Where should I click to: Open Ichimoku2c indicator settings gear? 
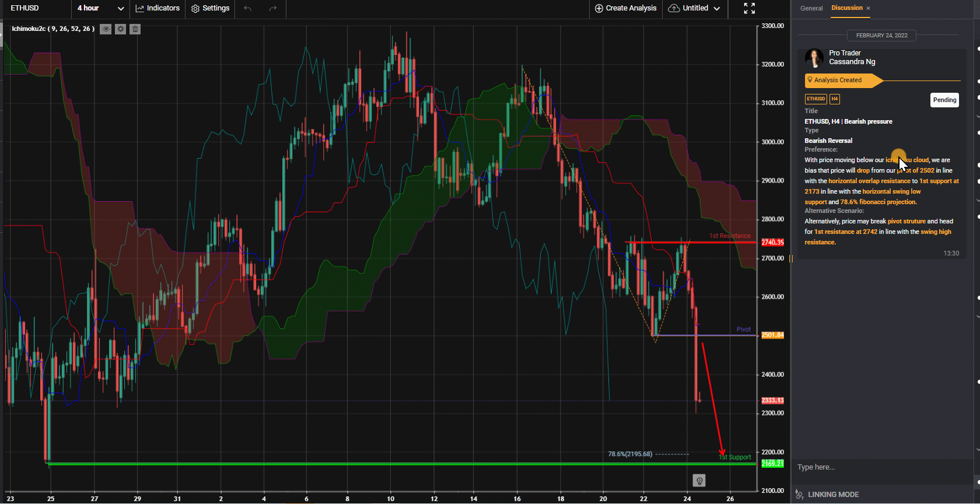(x=120, y=29)
